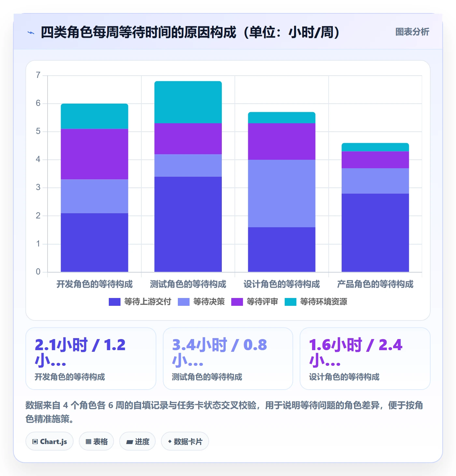Click 设计角色 bar's 等待评审 segment
This screenshot has height=476, width=456.
[x=282, y=141]
